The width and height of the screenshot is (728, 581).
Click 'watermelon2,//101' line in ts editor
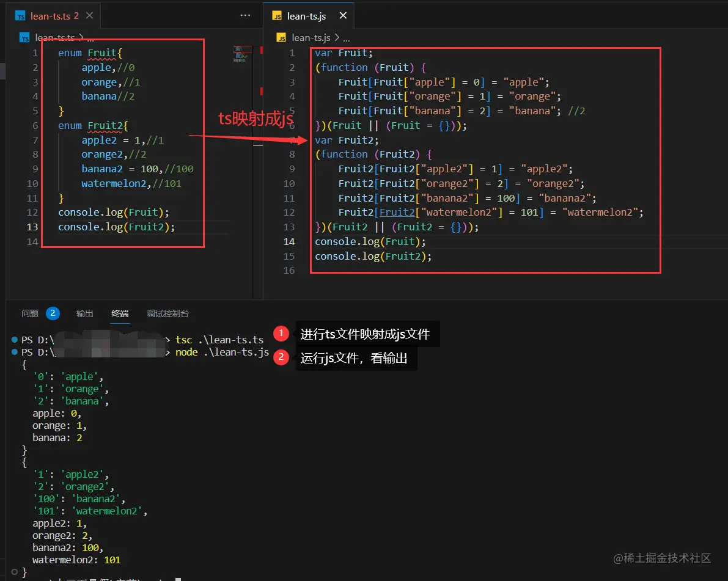pyautogui.click(x=131, y=184)
